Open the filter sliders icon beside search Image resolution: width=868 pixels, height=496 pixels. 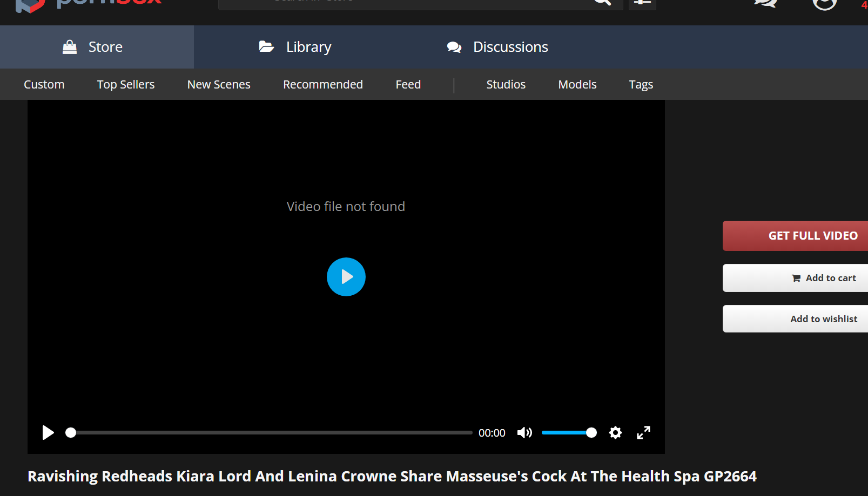[642, 3]
